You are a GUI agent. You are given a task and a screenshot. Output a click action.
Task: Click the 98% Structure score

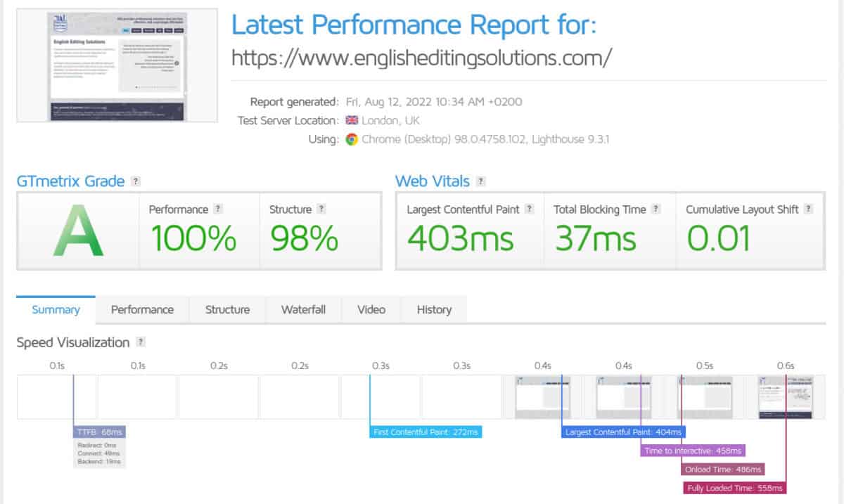pos(305,239)
